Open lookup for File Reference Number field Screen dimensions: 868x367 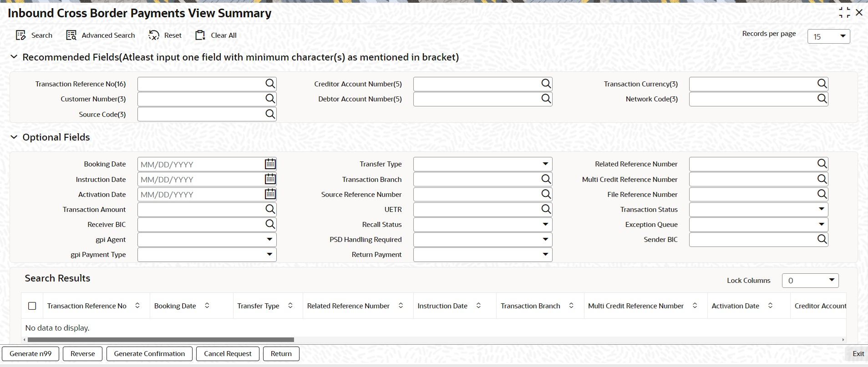coord(822,194)
